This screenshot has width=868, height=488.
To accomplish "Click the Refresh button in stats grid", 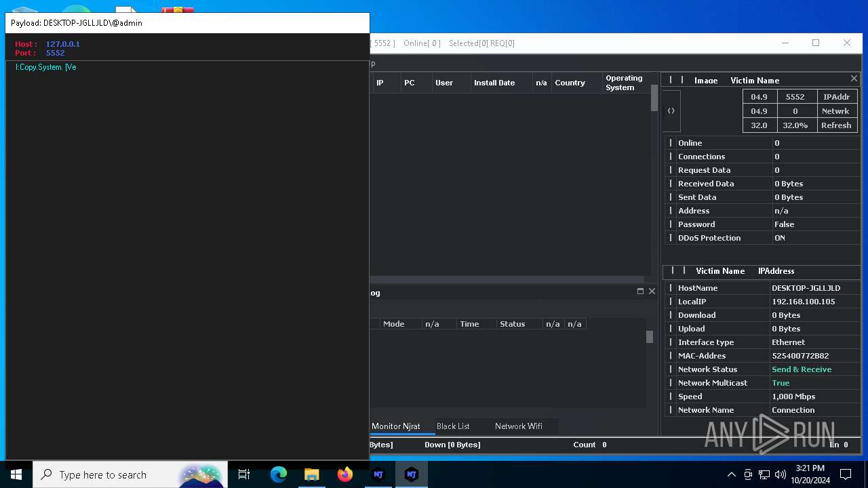I will (836, 125).
